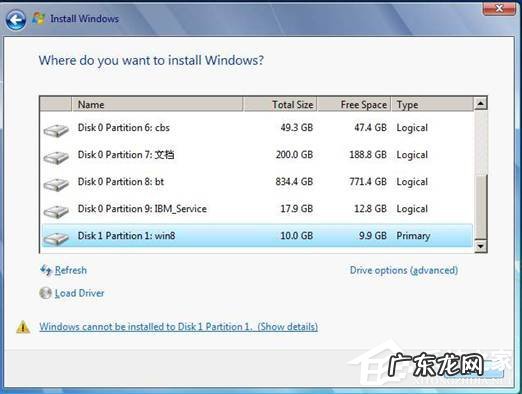
Task: Click the Refresh arrows icon
Action: 46,270
